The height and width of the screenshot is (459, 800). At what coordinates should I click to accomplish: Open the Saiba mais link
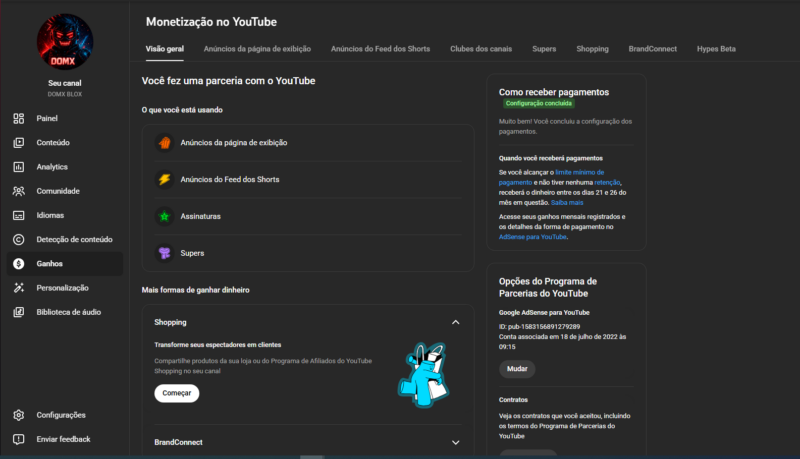coord(567,202)
